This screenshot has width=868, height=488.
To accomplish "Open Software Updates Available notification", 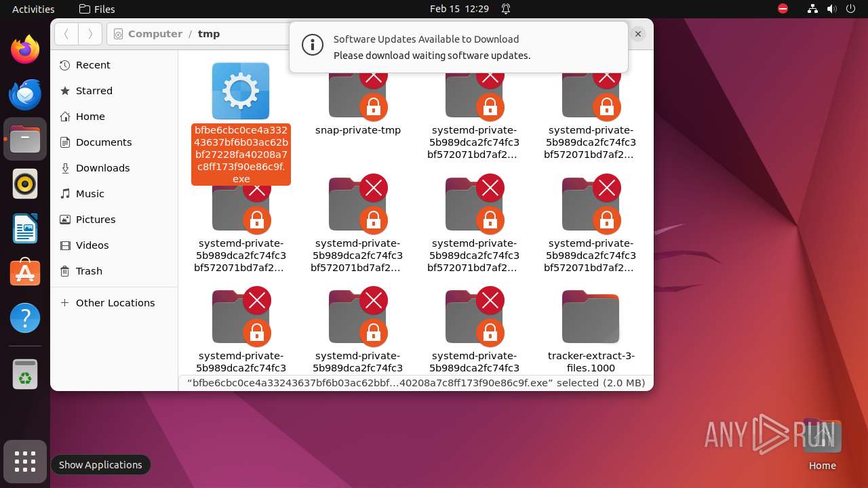I will click(458, 47).
